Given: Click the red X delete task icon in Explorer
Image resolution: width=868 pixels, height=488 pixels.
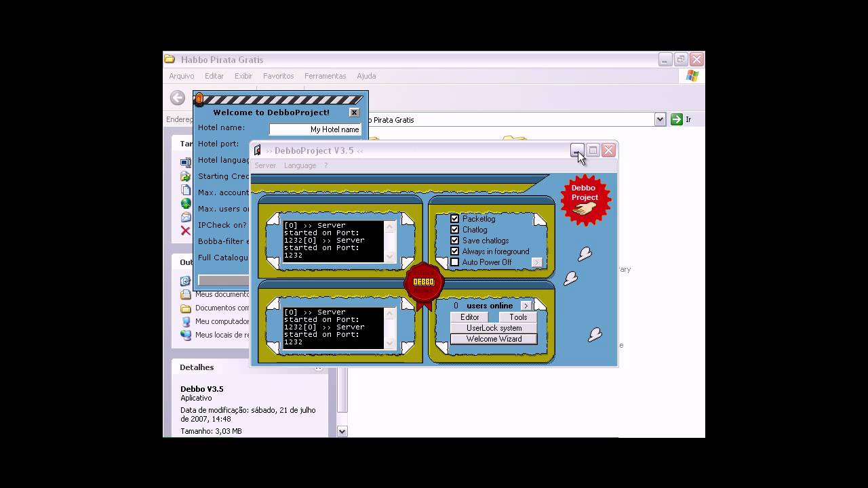Looking at the screenshot, I should point(185,231).
